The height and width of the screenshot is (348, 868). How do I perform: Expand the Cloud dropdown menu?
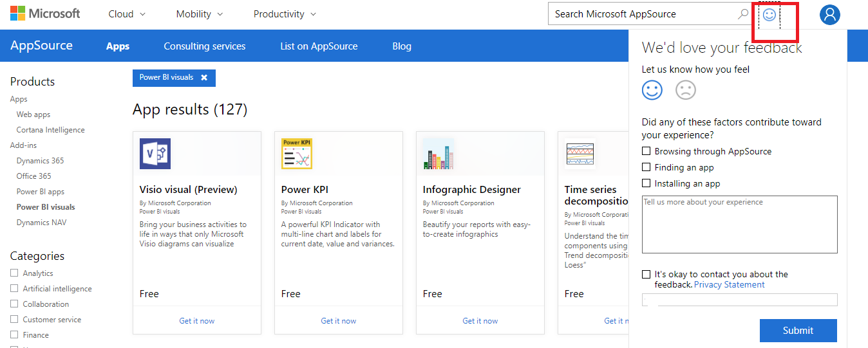[127, 14]
